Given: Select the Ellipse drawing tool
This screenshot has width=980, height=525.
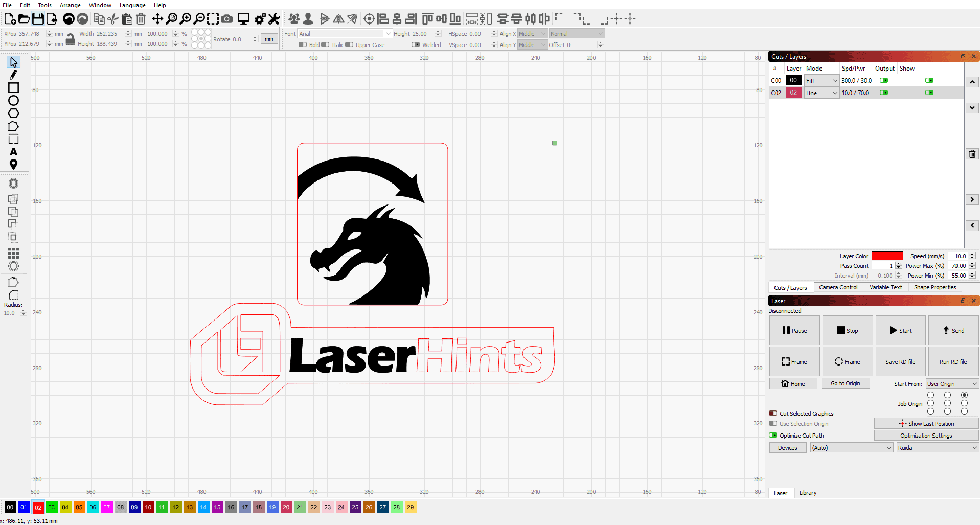Looking at the screenshot, I should click(13, 100).
